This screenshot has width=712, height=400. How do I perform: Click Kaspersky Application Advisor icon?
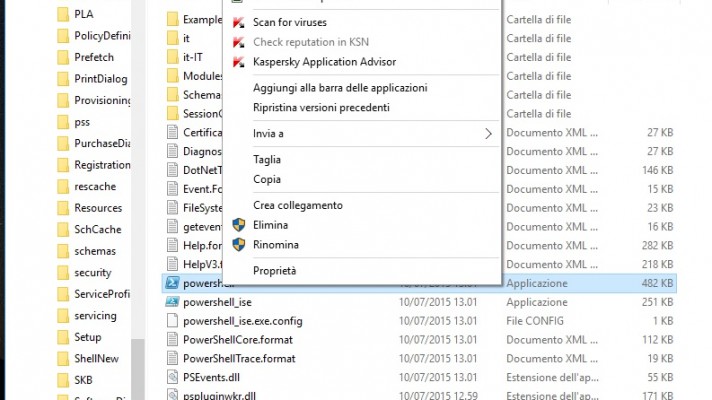238,62
